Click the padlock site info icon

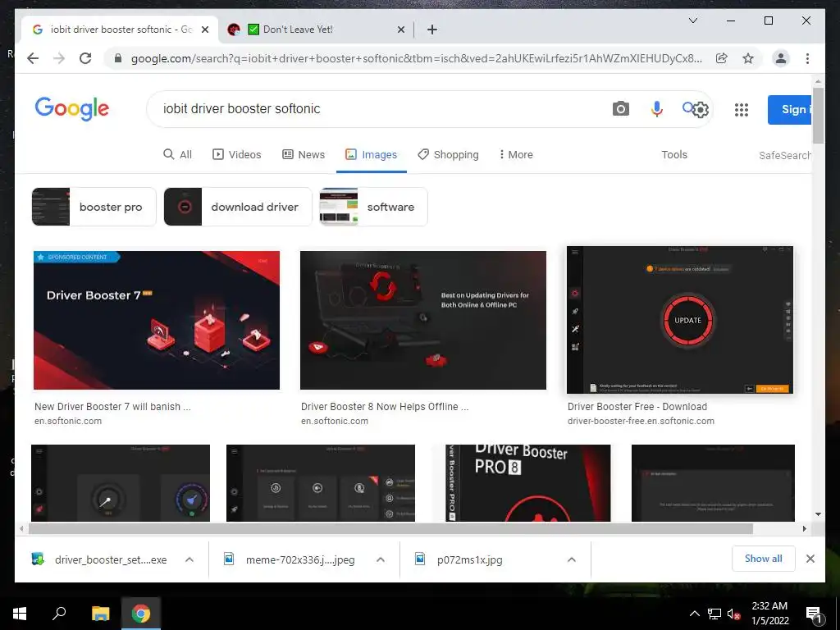(x=118, y=58)
